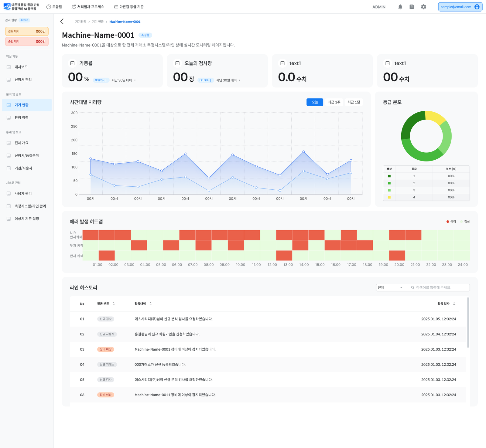Image resolution: width=486 pixels, height=448 pixels.
Task: Click the icon beside 전체 개요
Action: point(9,143)
